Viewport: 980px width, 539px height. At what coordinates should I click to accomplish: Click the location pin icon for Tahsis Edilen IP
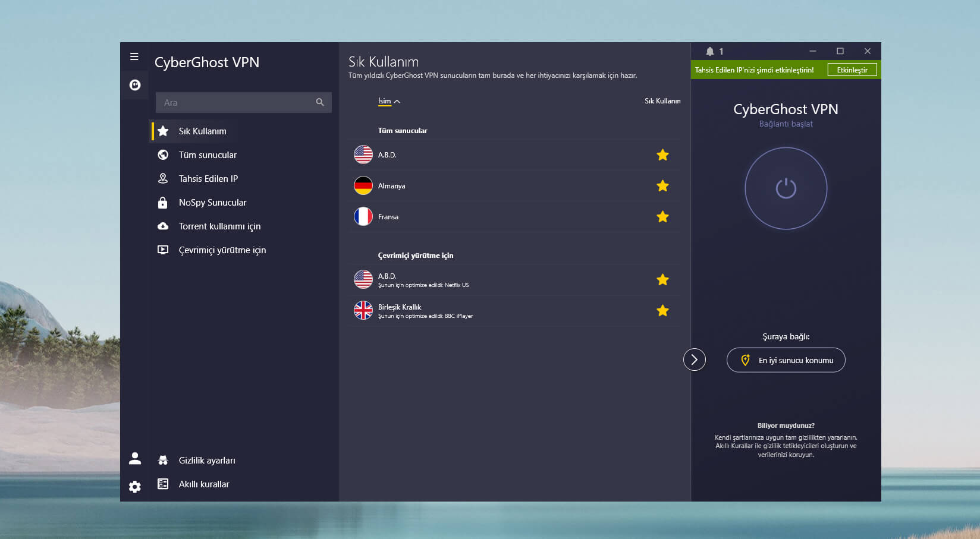(x=163, y=178)
